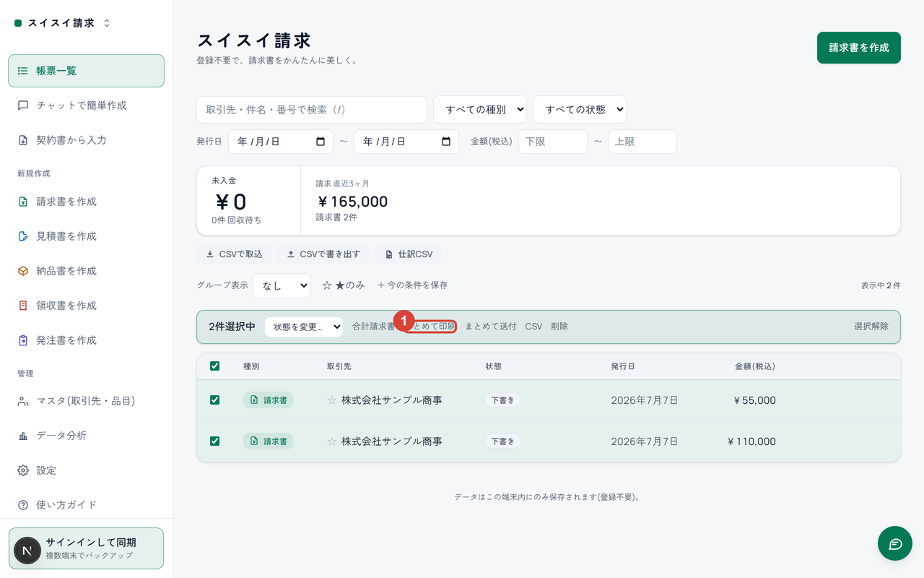
Task: Open the すべての種別 dropdown
Action: pyautogui.click(x=480, y=110)
